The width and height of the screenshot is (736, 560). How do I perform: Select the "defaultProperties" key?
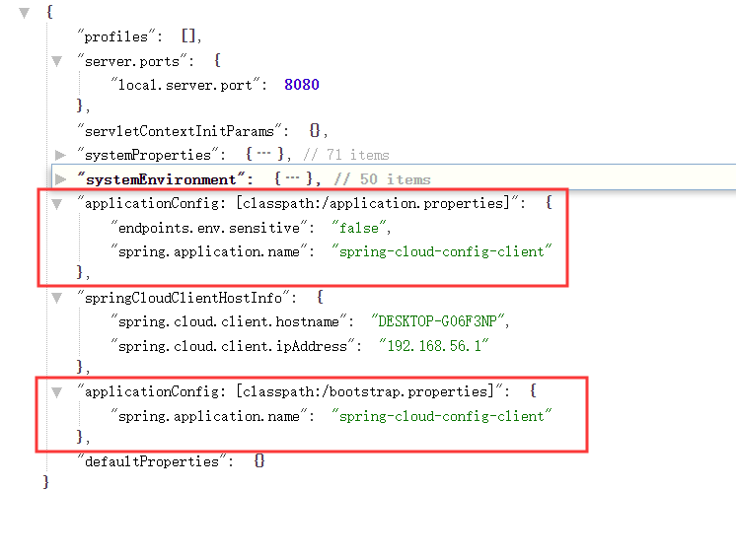152,461
